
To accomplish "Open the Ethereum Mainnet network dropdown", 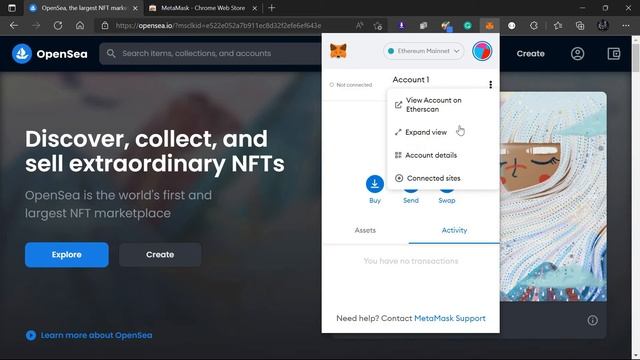I will pyautogui.click(x=424, y=51).
